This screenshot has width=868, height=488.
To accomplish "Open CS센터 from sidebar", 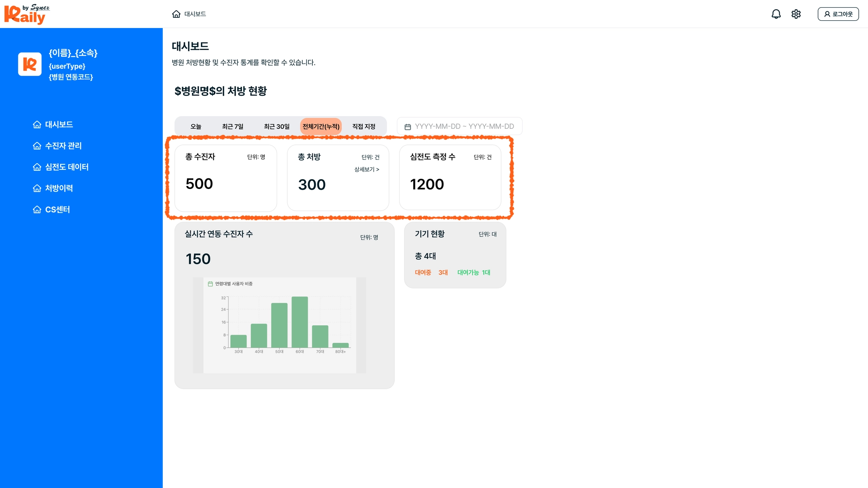I will [57, 210].
